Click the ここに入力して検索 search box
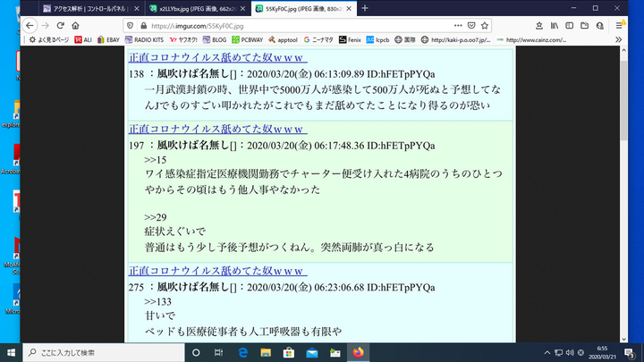The width and height of the screenshot is (644, 362). coord(104,352)
